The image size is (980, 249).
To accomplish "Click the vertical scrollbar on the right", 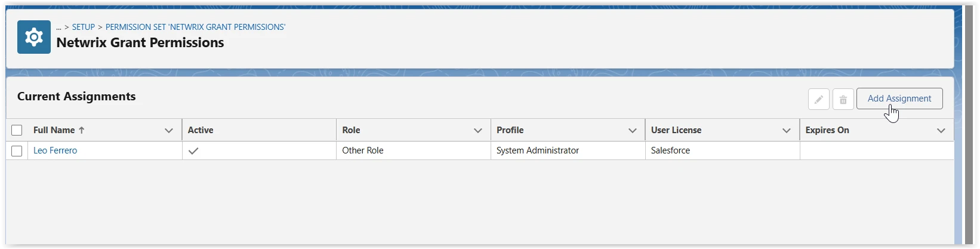I will 969,119.
